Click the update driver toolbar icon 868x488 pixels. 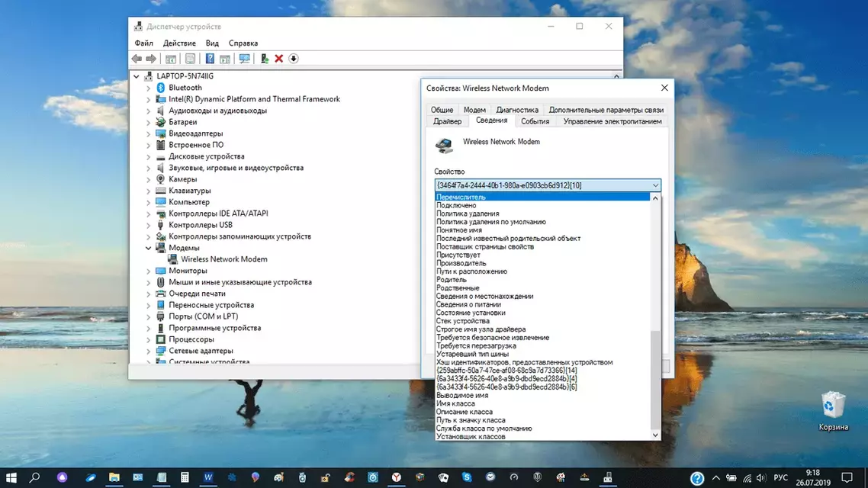tap(264, 59)
